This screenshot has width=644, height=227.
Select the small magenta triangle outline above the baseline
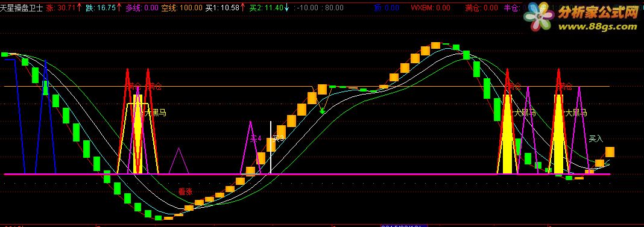tap(178, 161)
